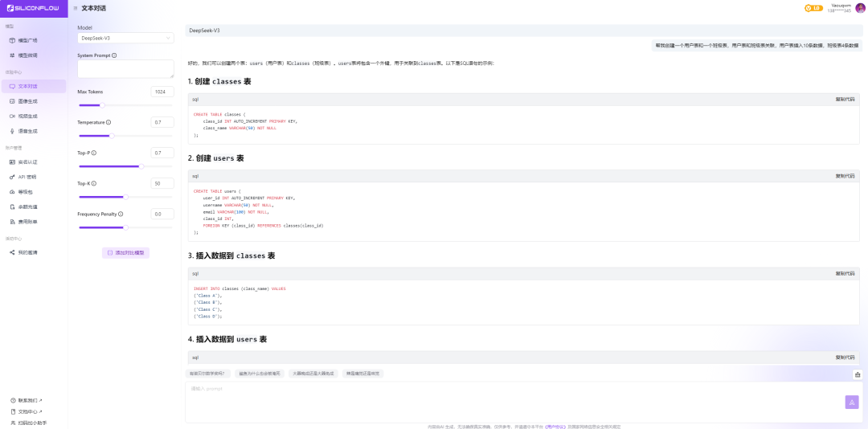Open 费用账单 page
The width and height of the screenshot is (868, 429).
(33, 222)
